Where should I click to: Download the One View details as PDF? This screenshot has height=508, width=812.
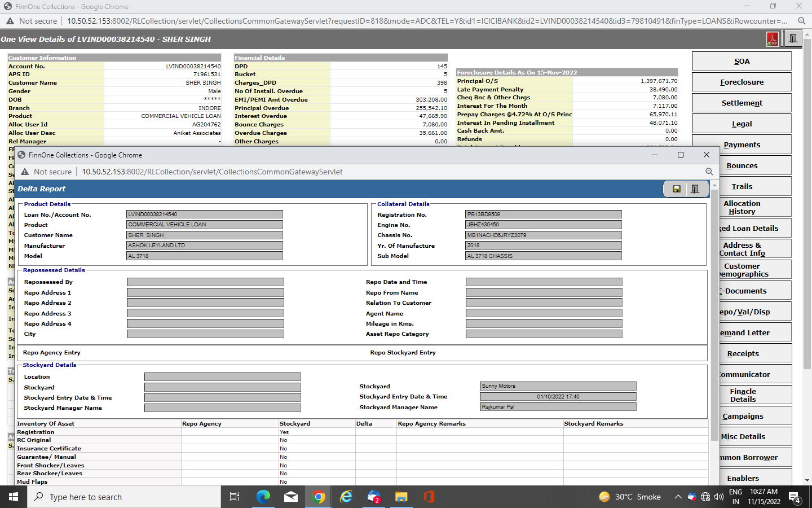[772, 39]
